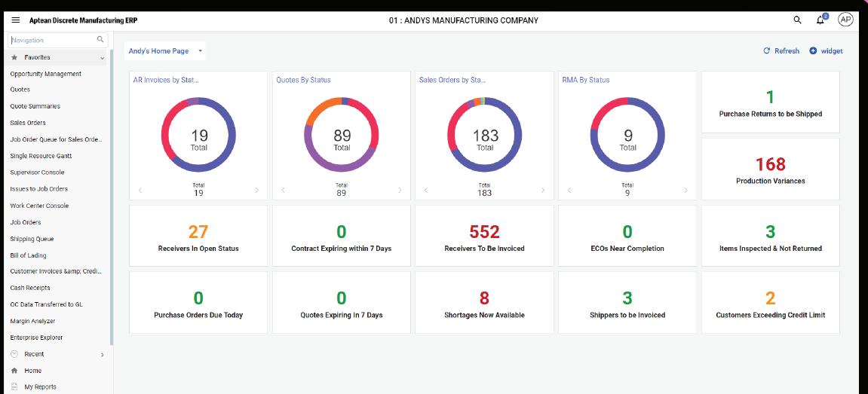Open the Production Variances tile
Screen dimensions: 868x394
tap(771, 169)
